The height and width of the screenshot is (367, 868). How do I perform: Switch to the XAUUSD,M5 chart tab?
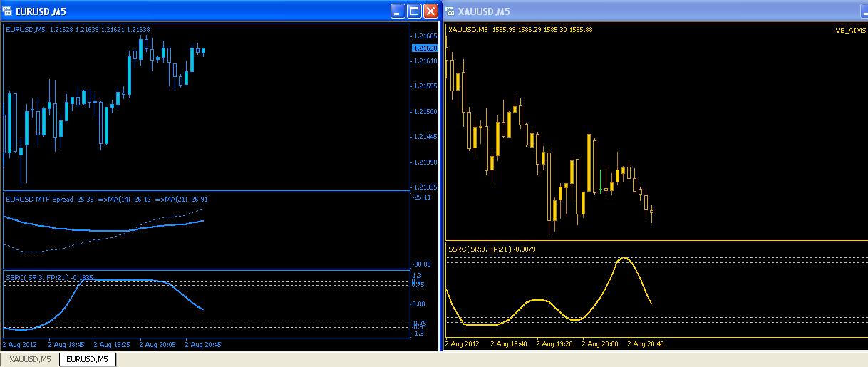click(x=29, y=359)
